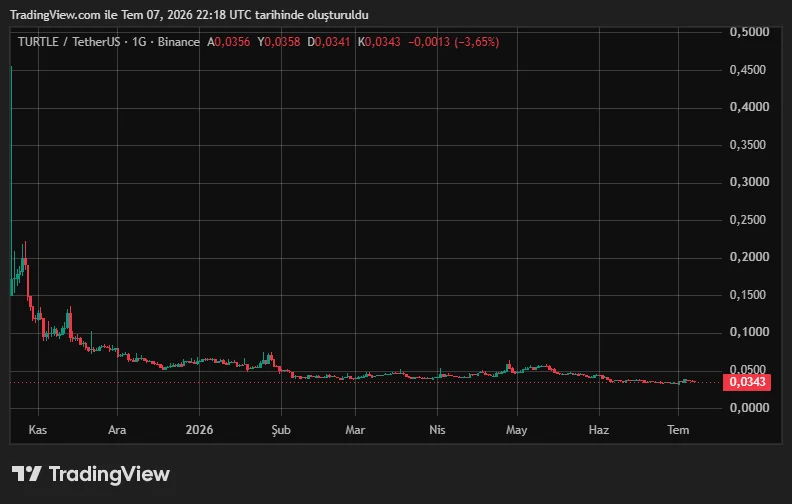Click the high value Y0,0358

point(278,42)
